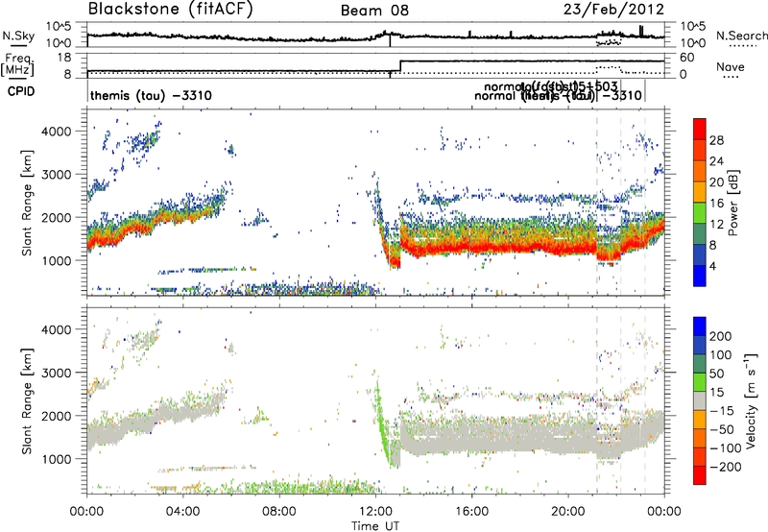Click the date 23/Feb/2012
This screenshot has width=768, height=532.
pyautogui.click(x=613, y=10)
